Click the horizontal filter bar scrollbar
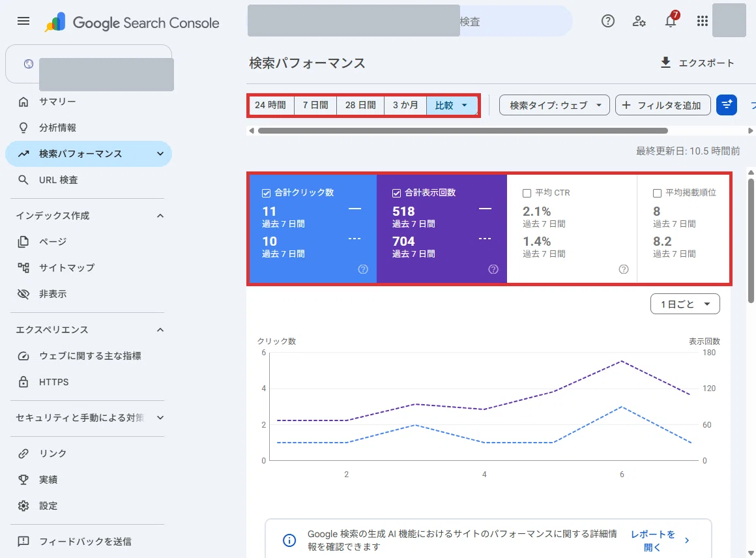The image size is (756, 558). coord(463,130)
